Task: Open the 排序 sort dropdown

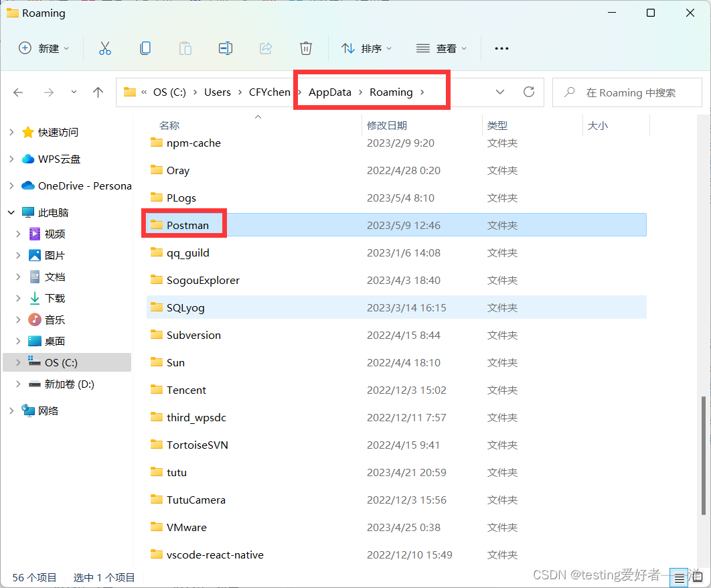Action: coord(366,48)
